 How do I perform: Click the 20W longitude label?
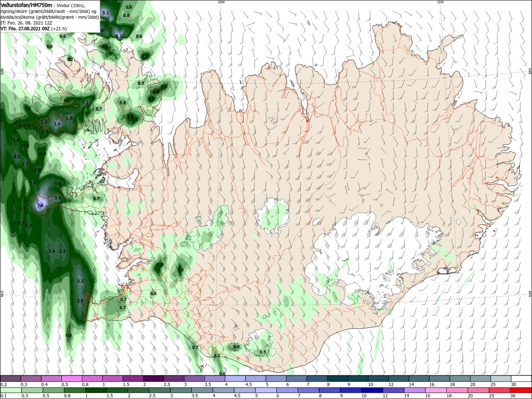pyautogui.click(x=221, y=2)
